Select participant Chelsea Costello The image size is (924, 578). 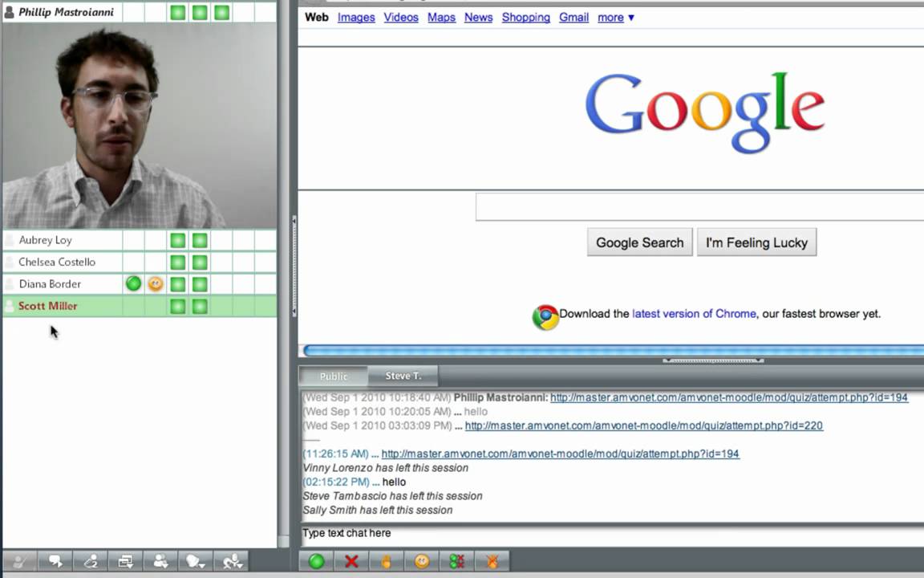(x=57, y=262)
